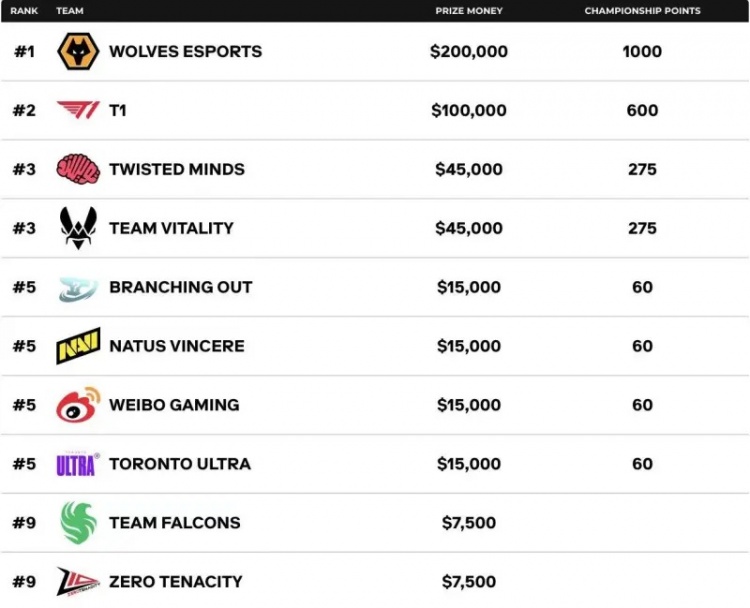Sort by the Prize Money header
Viewport: 750px width, 608px height.
point(469,11)
